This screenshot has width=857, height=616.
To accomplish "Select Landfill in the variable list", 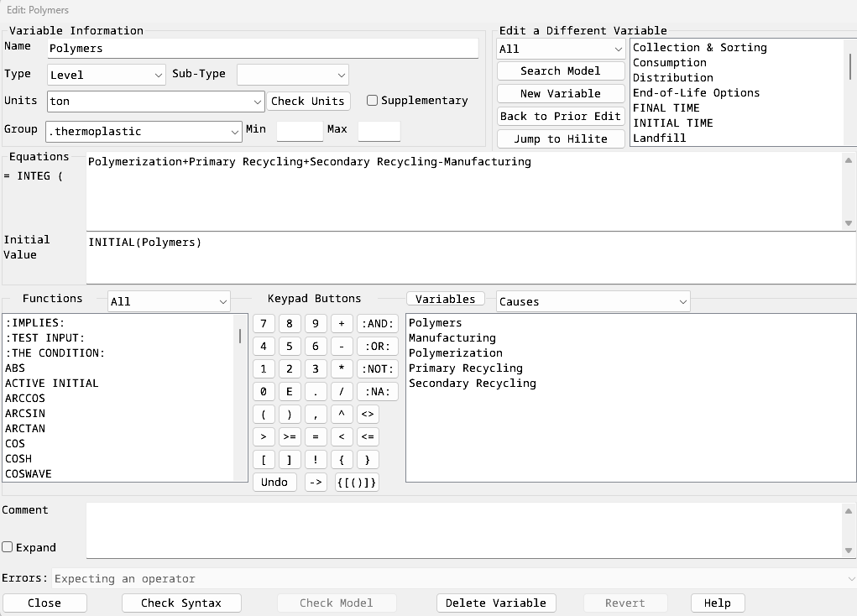I will [659, 138].
